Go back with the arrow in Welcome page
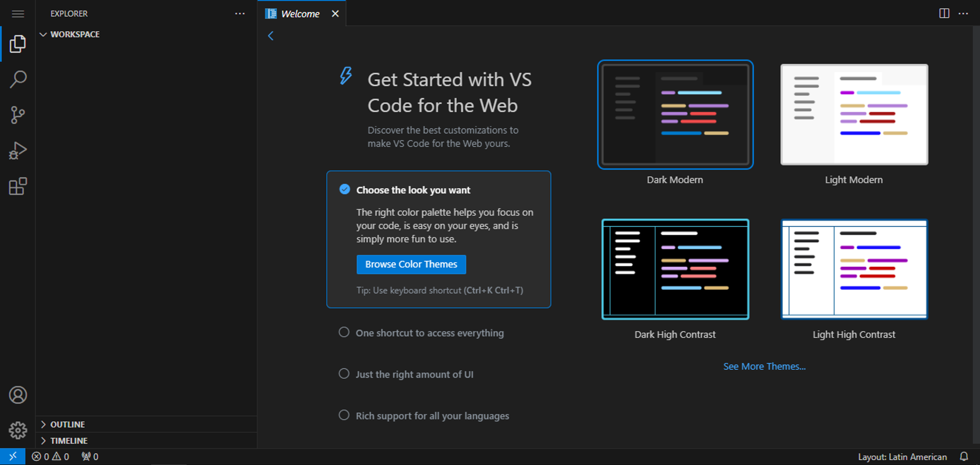Screen dimensions: 980x465 pyautogui.click(x=270, y=36)
